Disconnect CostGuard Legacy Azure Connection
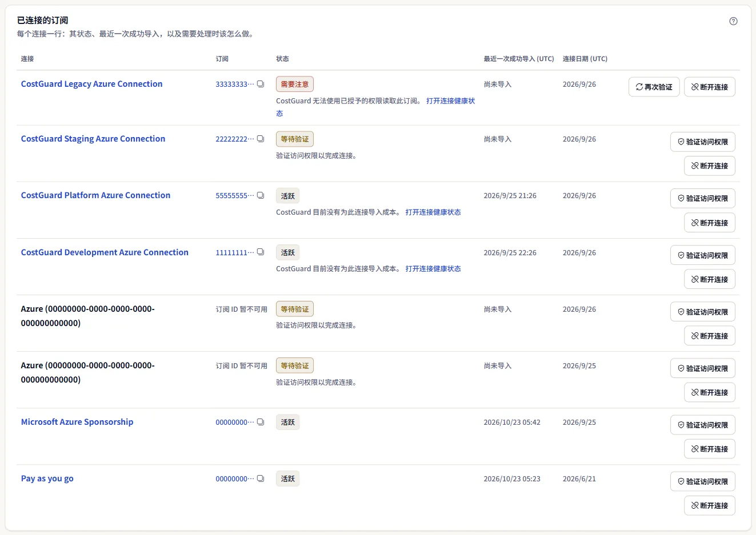The width and height of the screenshot is (756, 535). (x=709, y=87)
